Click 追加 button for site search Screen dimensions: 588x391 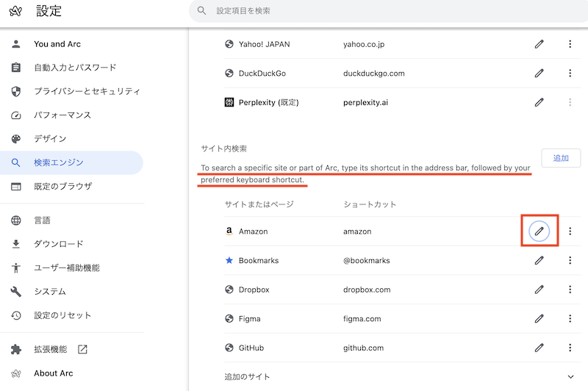pos(561,158)
